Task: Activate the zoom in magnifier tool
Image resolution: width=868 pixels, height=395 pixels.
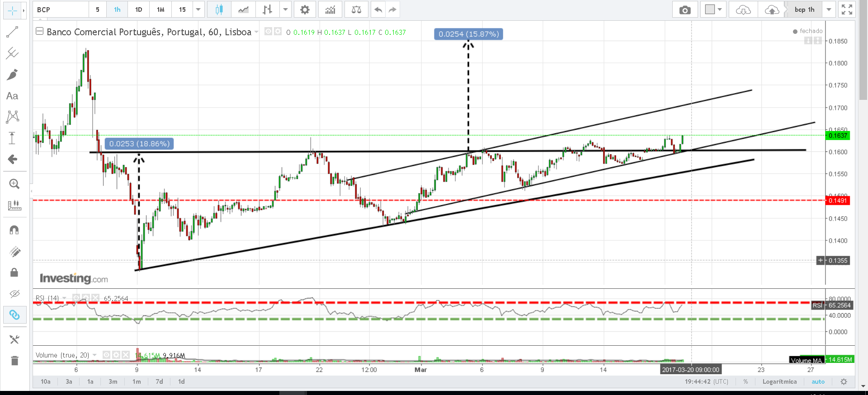Action: click(x=14, y=183)
